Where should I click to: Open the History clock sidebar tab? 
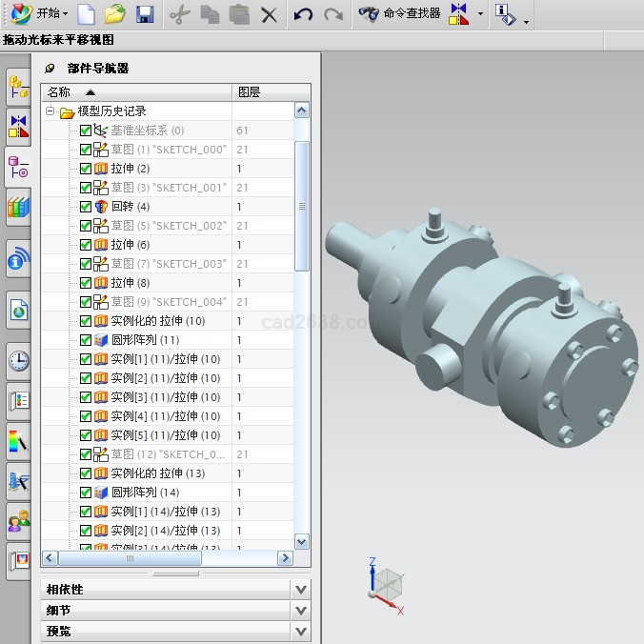(x=18, y=361)
